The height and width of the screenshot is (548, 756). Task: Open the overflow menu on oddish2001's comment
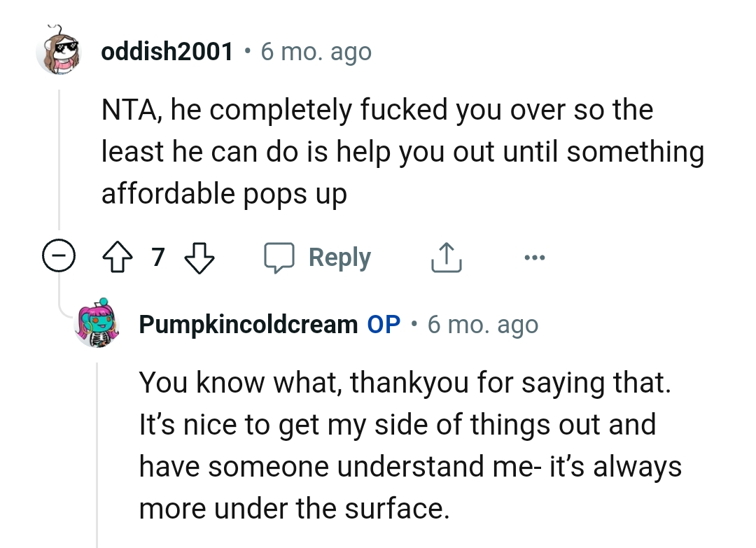[535, 257]
